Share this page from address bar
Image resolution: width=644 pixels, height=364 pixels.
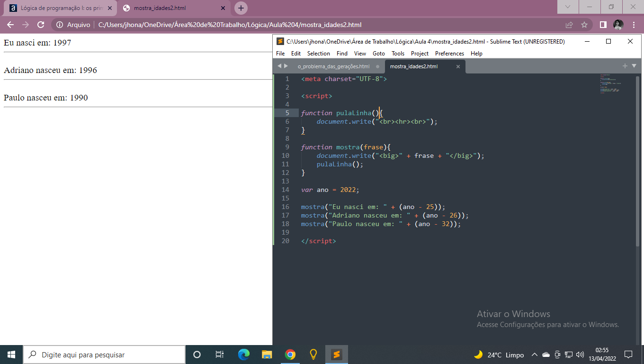coord(569,25)
